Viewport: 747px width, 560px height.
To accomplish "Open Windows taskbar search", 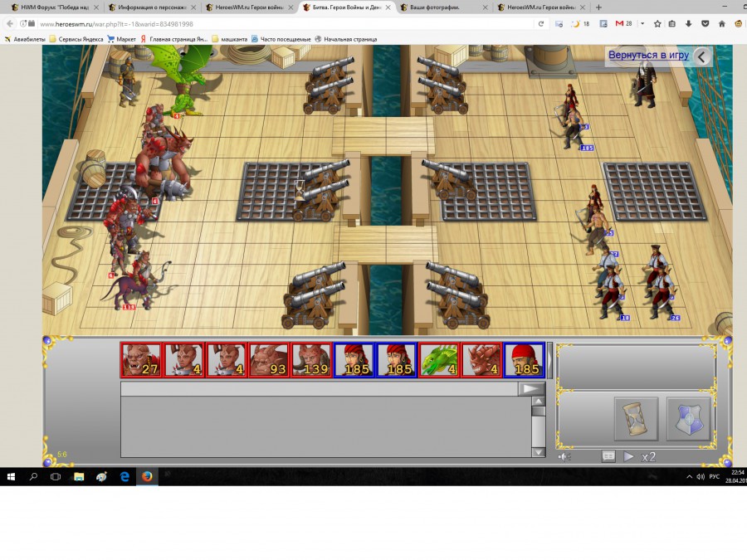I will 33,477.
